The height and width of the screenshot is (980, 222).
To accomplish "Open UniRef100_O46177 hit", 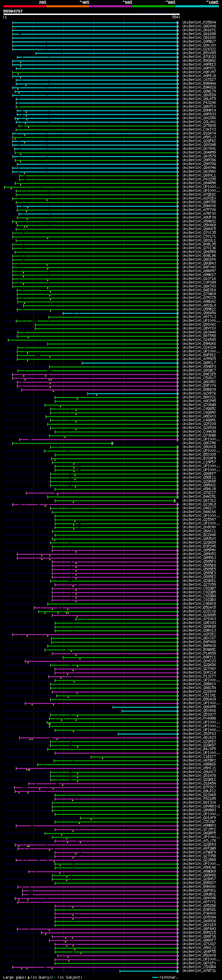I will (x=199, y=508).
